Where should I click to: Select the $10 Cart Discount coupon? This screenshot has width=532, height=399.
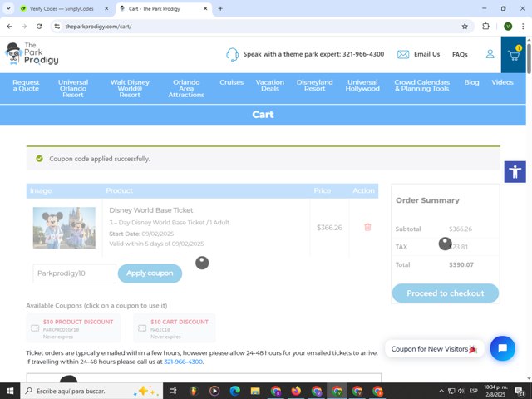174,328
